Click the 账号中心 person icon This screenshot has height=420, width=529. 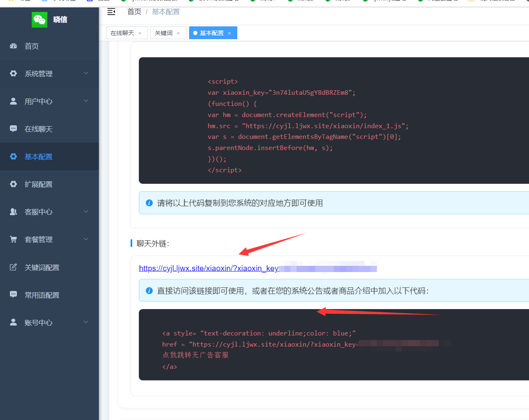point(13,322)
